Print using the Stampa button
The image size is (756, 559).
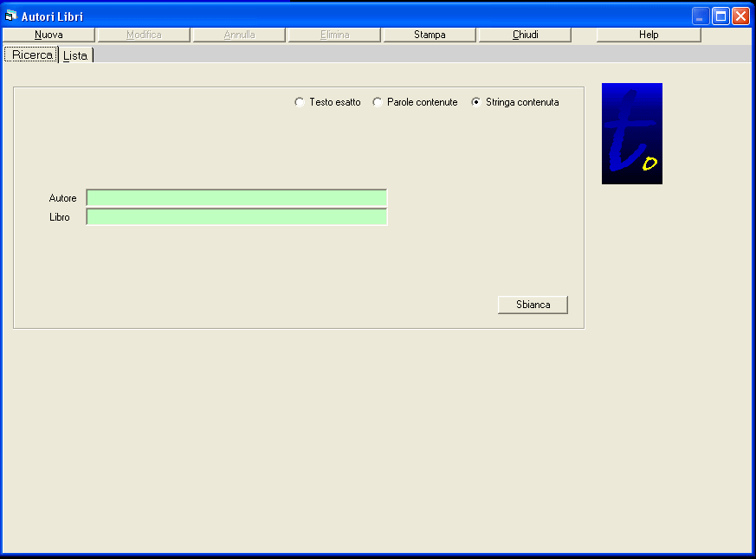[430, 35]
